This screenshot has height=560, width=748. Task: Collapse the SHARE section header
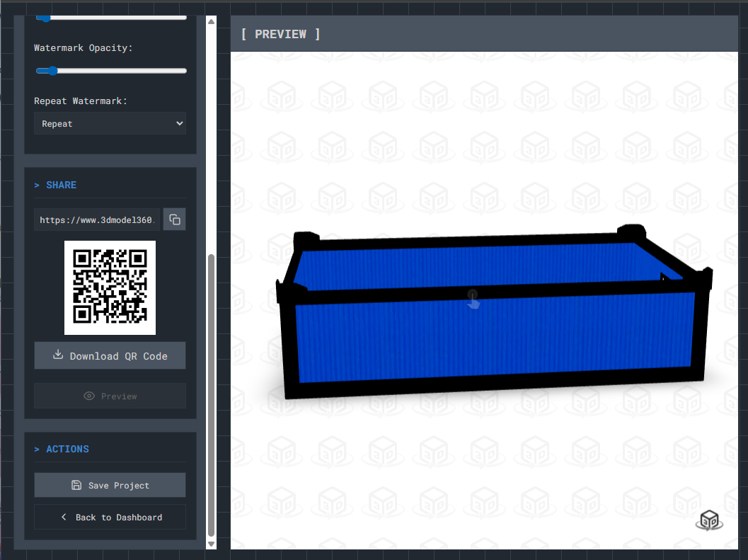pyautogui.click(x=55, y=185)
